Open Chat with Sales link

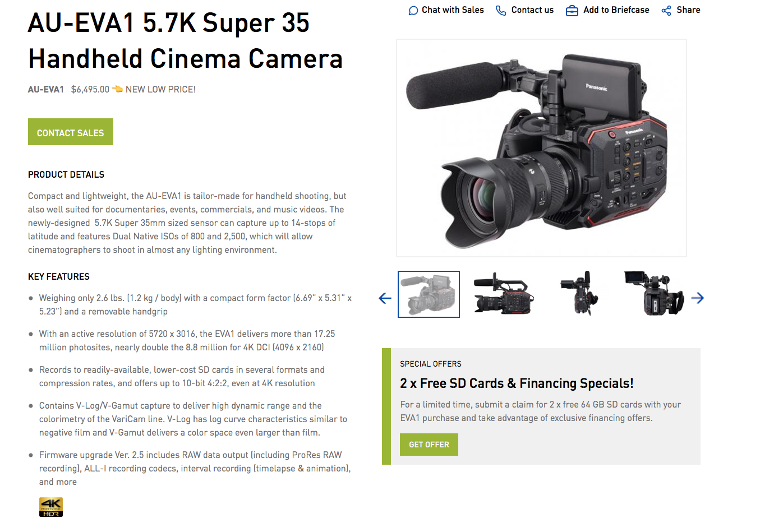pos(453,10)
